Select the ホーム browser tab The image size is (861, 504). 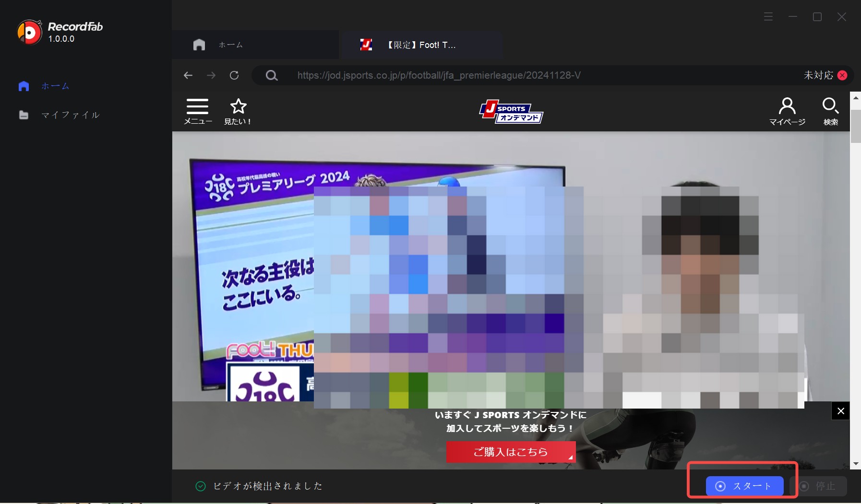click(x=255, y=45)
